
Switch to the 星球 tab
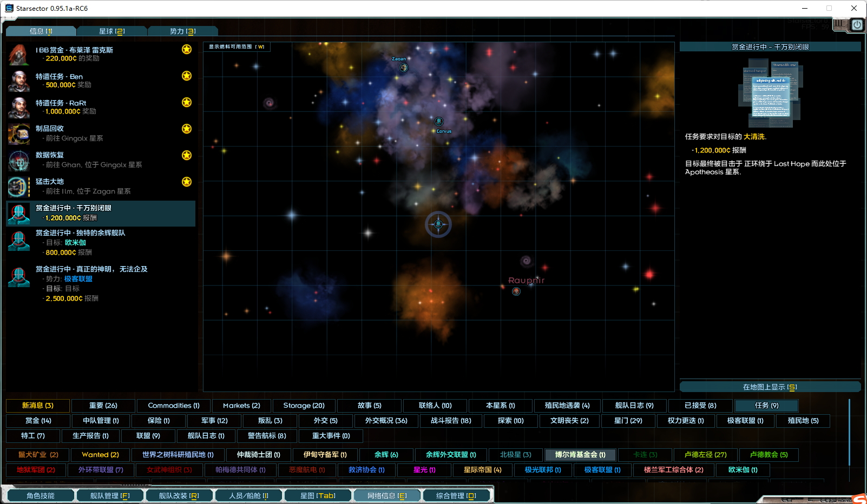112,31
